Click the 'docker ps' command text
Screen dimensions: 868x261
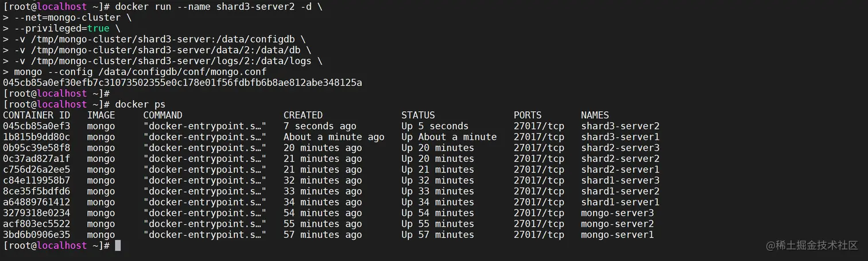[x=140, y=104]
